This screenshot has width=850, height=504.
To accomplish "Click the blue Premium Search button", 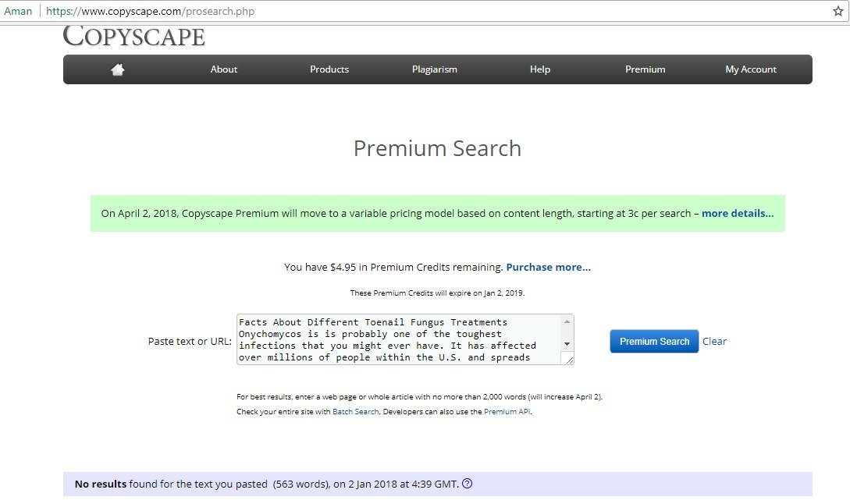I will click(654, 342).
